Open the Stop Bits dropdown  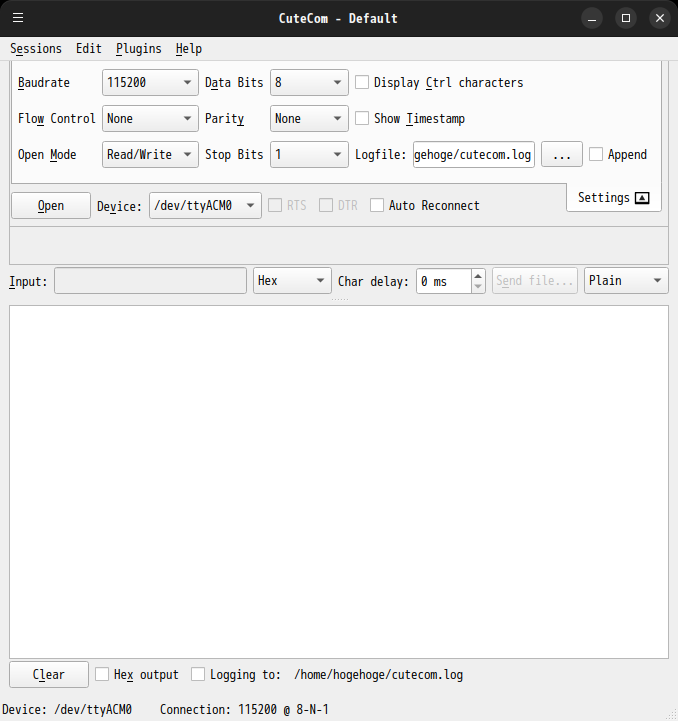309,154
